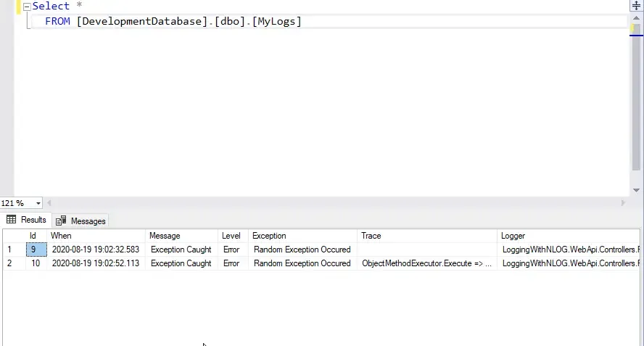
Task: Click the Exception column header
Action: [302, 236]
